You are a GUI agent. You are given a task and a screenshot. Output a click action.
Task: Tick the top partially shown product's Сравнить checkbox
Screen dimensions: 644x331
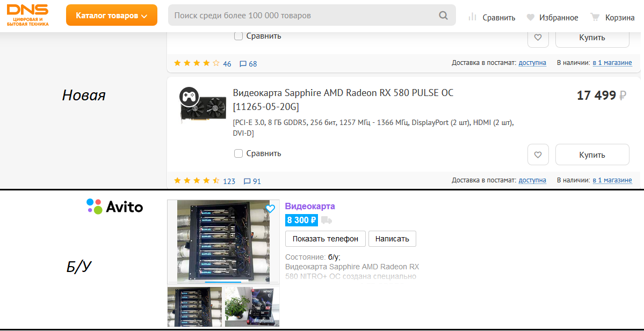coord(238,36)
